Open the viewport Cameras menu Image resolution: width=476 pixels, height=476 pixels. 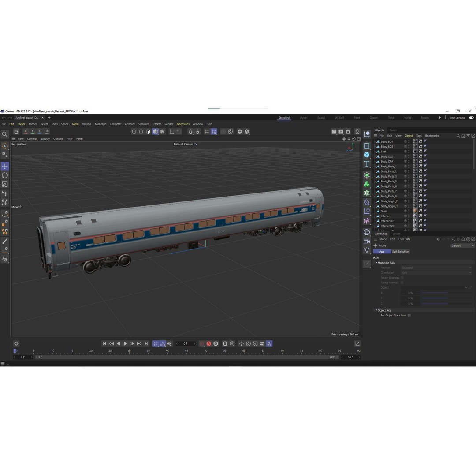click(32, 139)
